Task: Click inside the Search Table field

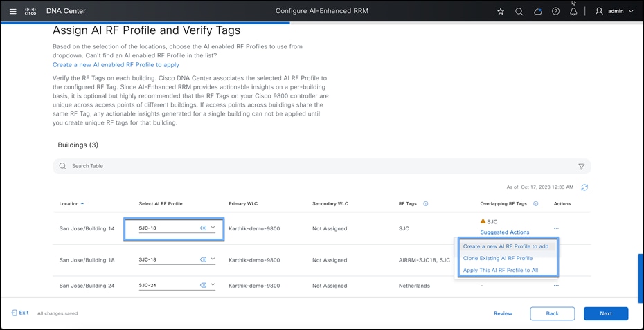Action: click(321, 166)
